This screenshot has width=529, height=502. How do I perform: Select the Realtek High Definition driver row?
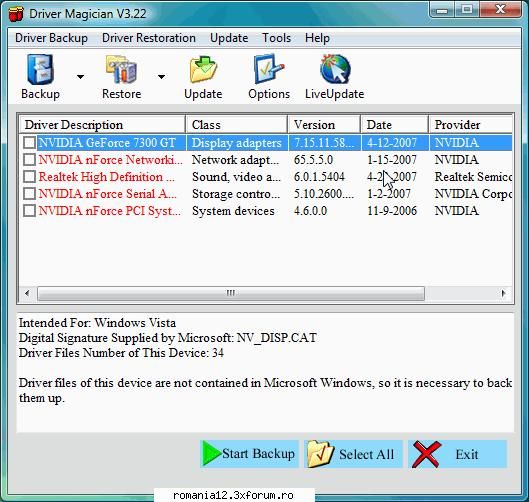tap(266, 176)
